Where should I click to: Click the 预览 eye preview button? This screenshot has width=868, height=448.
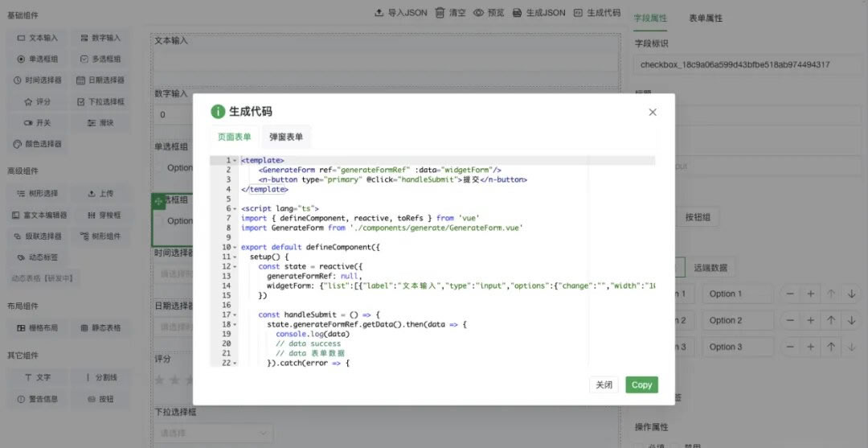pos(489,13)
